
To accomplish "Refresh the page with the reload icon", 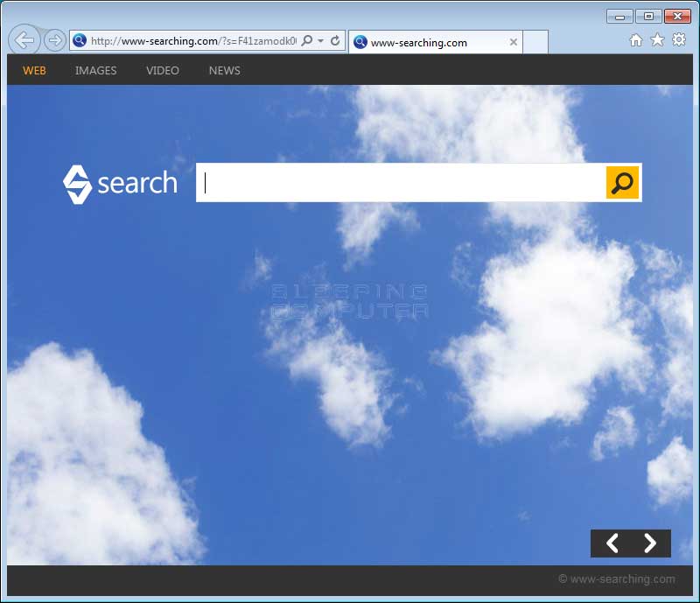I will (x=335, y=41).
